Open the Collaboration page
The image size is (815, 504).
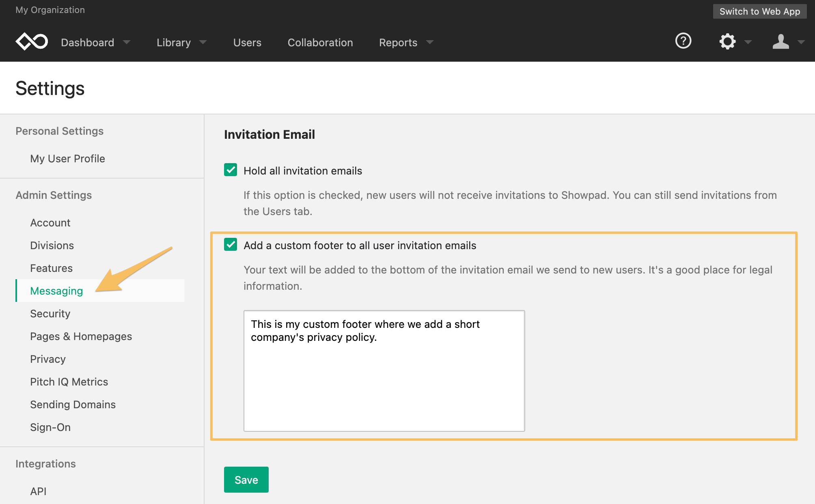320,43
